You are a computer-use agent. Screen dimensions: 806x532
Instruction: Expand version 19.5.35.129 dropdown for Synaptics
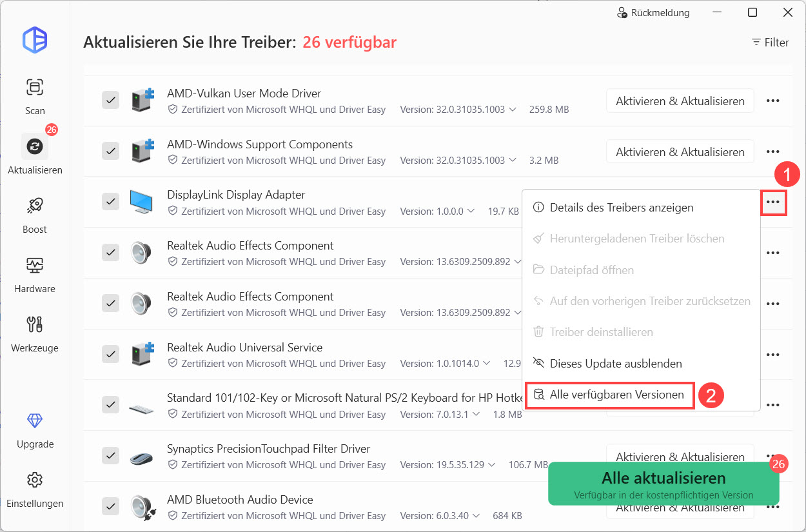492,465
